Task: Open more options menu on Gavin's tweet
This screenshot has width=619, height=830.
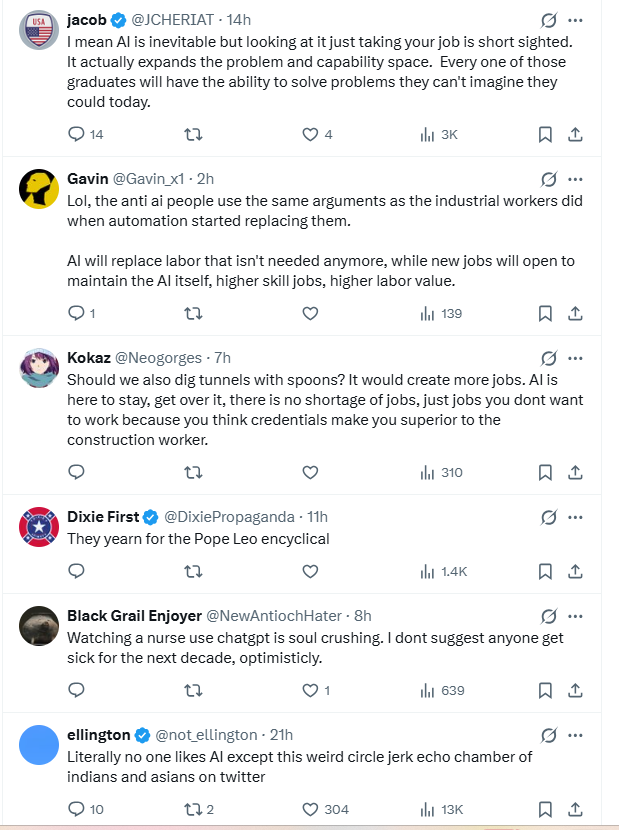Action: coord(575,179)
